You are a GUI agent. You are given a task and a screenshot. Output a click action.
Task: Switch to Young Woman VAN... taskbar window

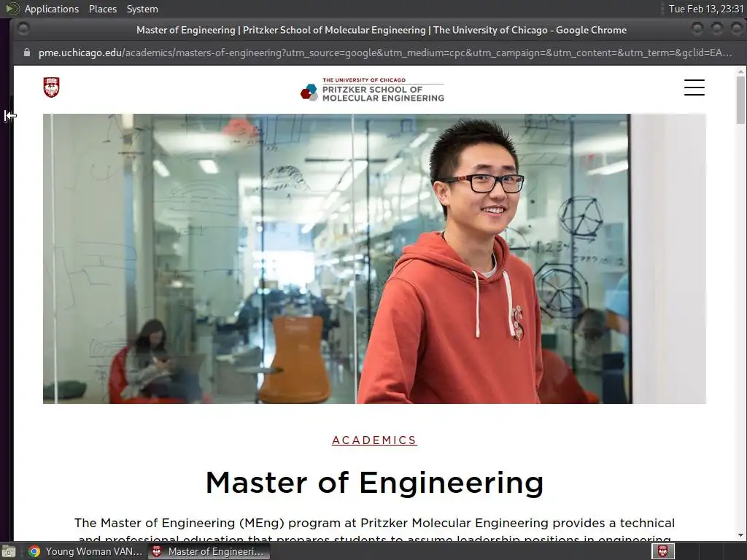point(86,551)
